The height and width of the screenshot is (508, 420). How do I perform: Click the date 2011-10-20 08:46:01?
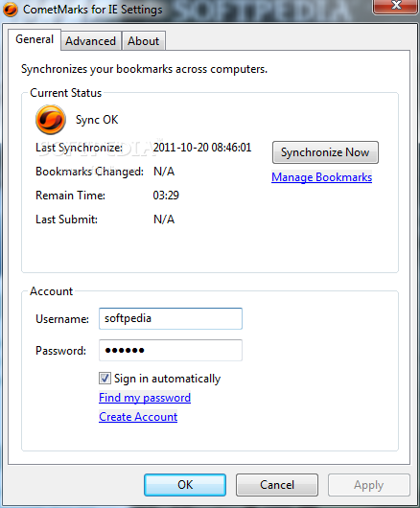(x=202, y=148)
